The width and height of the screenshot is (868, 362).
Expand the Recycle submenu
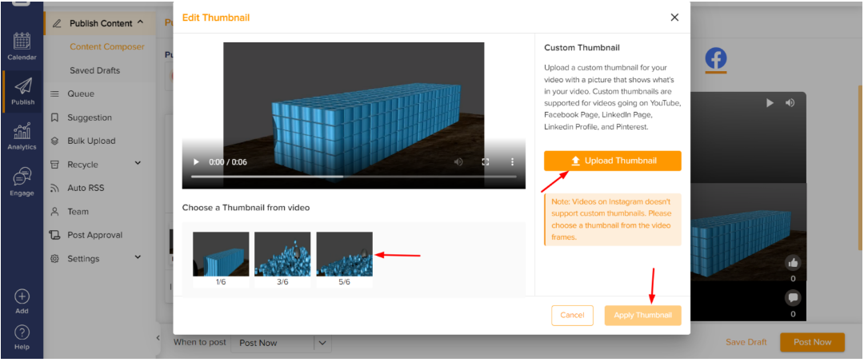[x=138, y=164]
